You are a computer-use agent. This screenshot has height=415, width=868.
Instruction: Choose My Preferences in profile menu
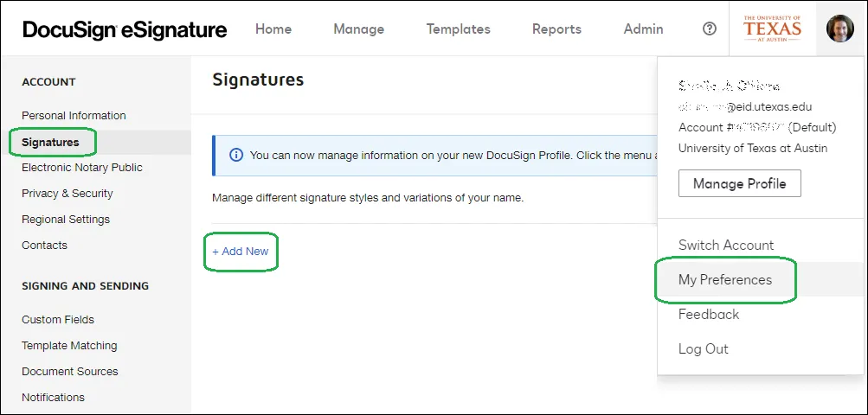pos(725,280)
